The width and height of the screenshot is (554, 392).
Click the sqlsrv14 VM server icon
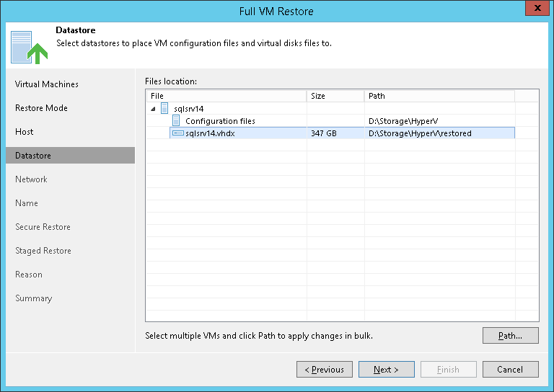tap(165, 108)
